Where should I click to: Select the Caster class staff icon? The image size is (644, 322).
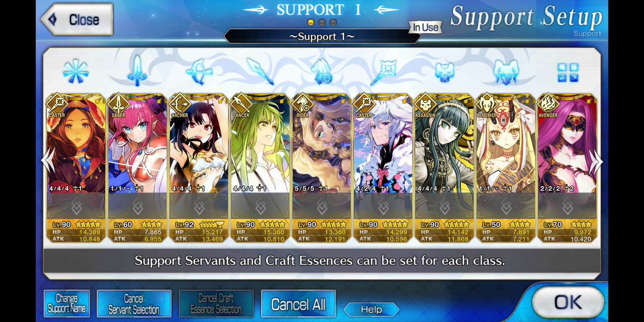pos(383,71)
